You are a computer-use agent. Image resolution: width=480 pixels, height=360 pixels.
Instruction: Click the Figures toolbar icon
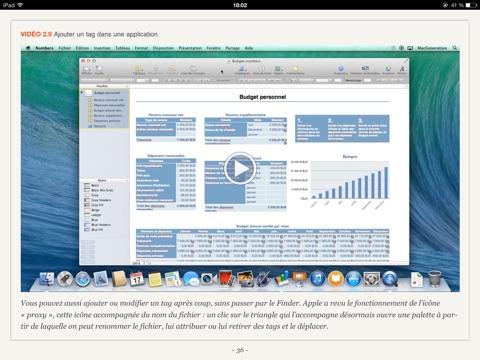point(278,70)
